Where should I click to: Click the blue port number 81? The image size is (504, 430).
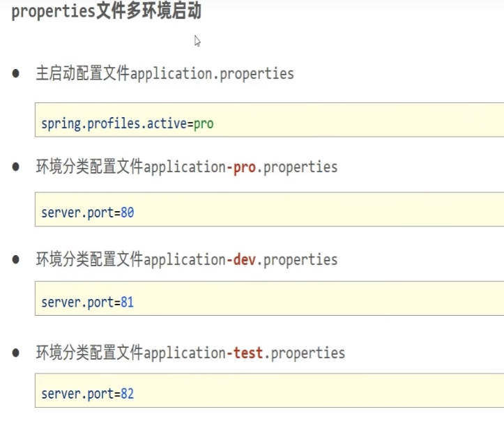coord(127,302)
